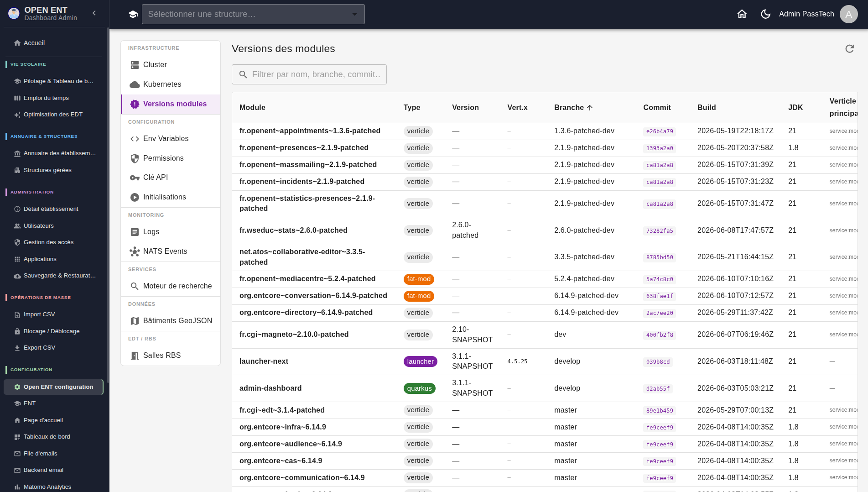
Task: Sort by the Module column header
Action: [252, 108]
